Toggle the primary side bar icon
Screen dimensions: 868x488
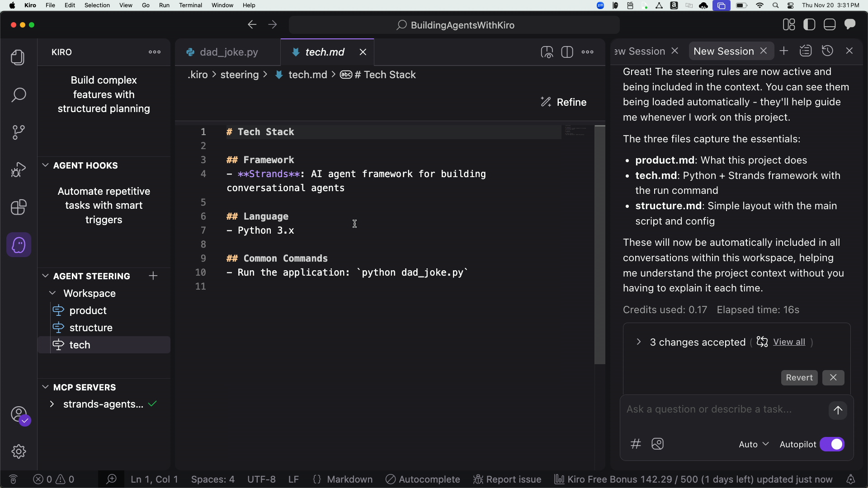[809, 25]
